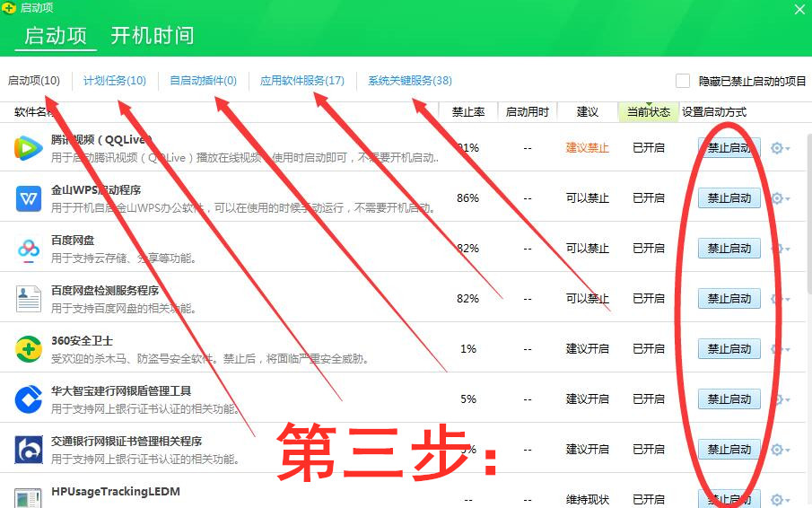812x508 pixels.
Task: Click 已开启 status in 金山WPS row
Action: point(649,198)
